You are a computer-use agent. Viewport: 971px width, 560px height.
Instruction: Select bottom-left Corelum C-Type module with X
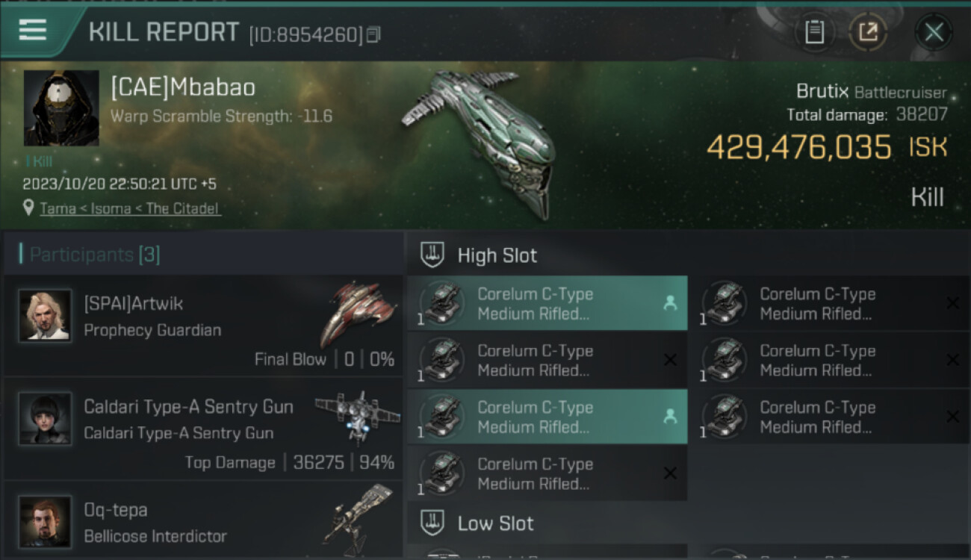tap(547, 473)
